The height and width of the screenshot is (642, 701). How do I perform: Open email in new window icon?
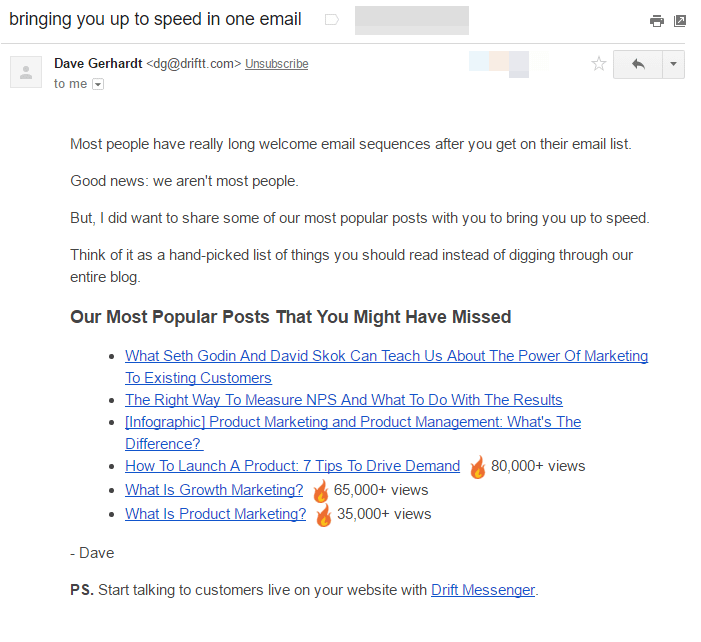(x=680, y=21)
